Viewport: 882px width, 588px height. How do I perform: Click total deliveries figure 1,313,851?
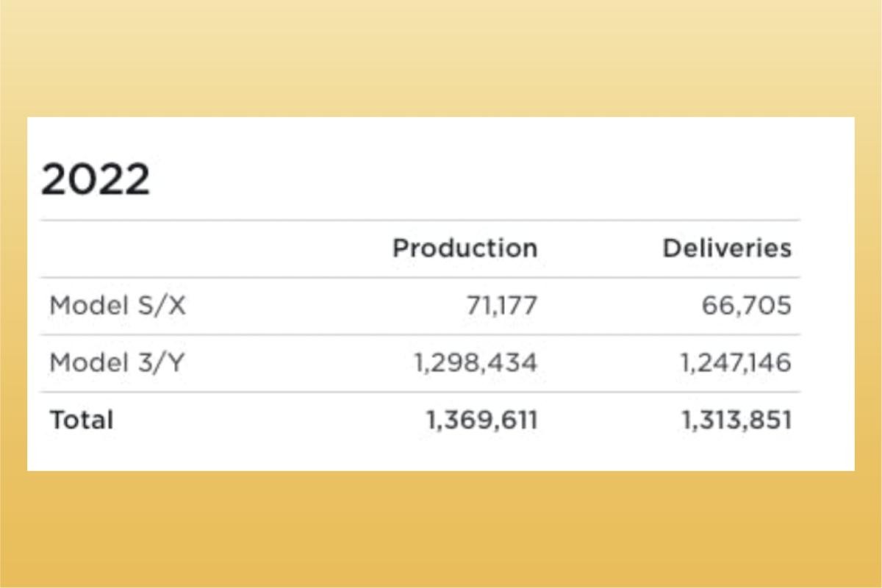point(736,420)
